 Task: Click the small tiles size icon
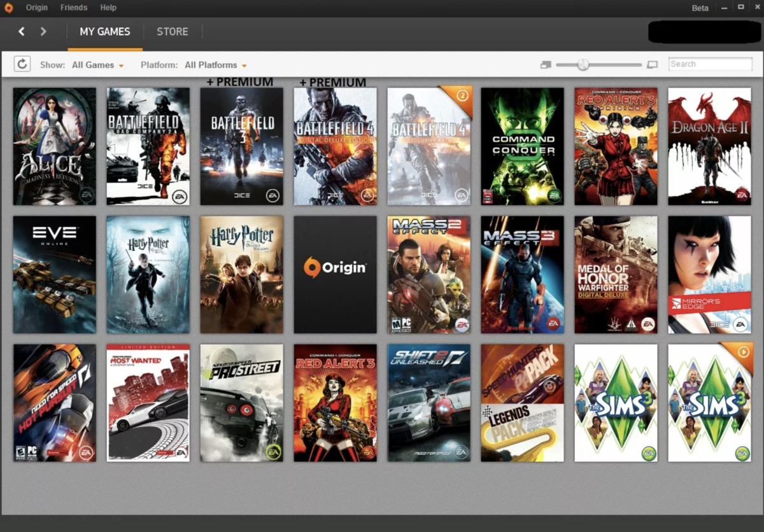pyautogui.click(x=546, y=65)
